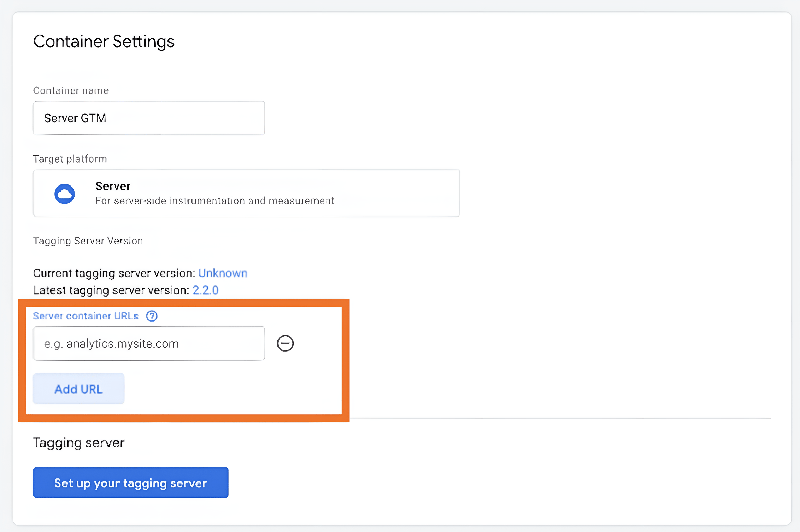Click the Container name label
Image resolution: width=800 pixels, height=532 pixels.
pos(71,91)
